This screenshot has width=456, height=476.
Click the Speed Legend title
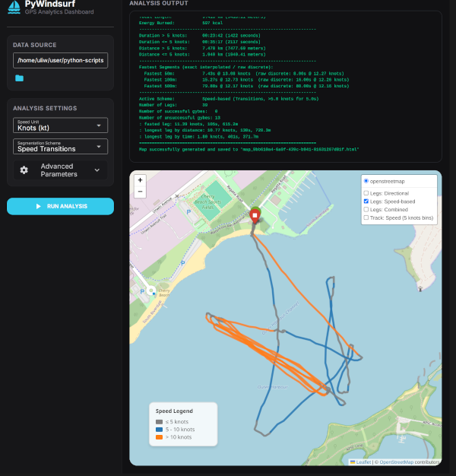[174, 411]
